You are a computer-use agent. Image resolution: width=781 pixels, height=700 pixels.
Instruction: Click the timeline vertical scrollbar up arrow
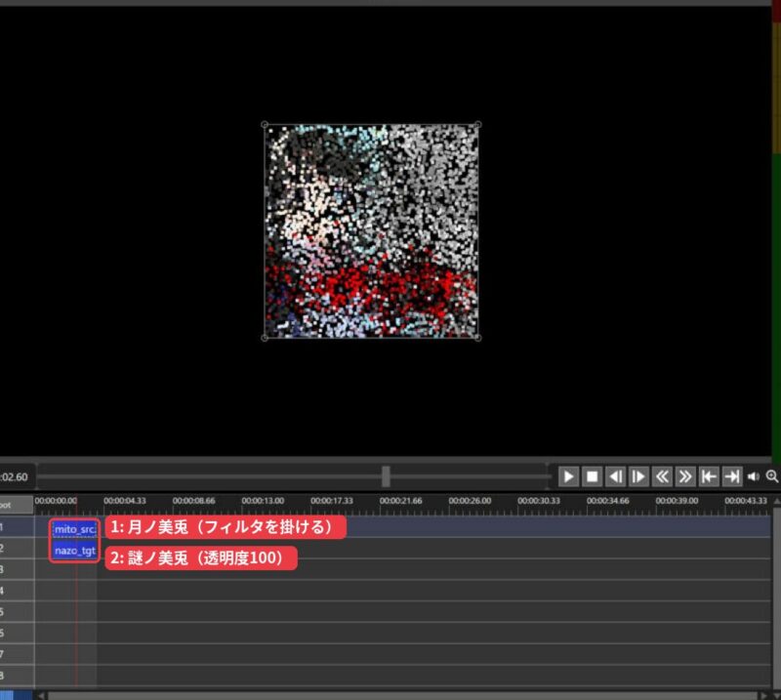click(x=777, y=501)
